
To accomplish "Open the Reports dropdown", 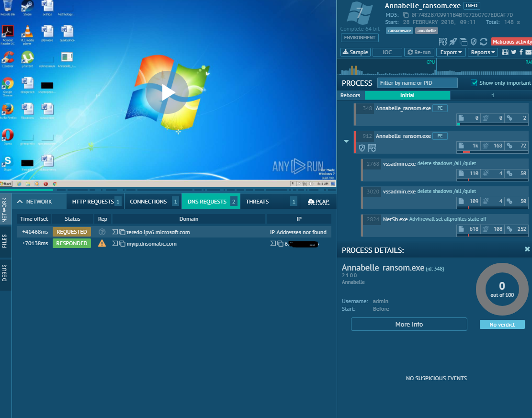I will 483,52.
